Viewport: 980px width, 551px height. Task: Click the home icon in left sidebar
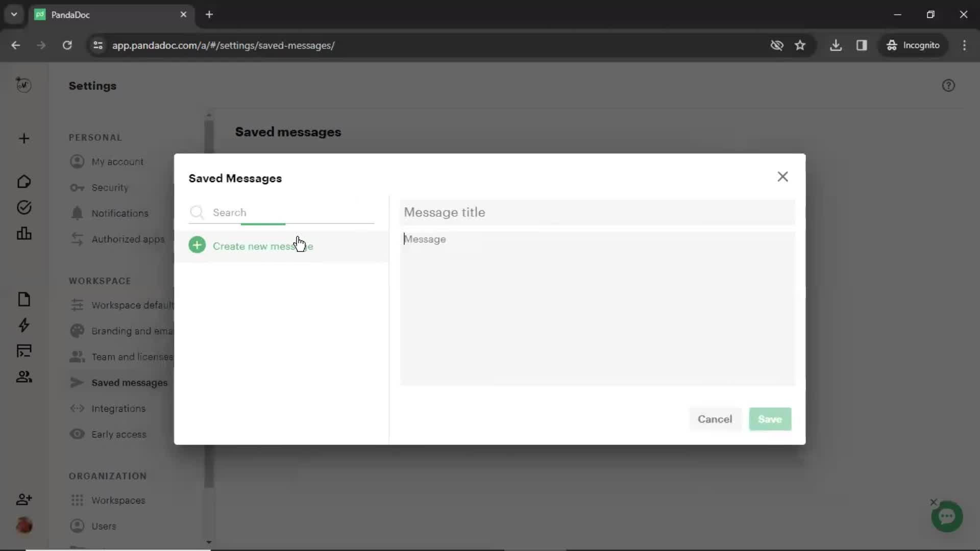pos(23,181)
